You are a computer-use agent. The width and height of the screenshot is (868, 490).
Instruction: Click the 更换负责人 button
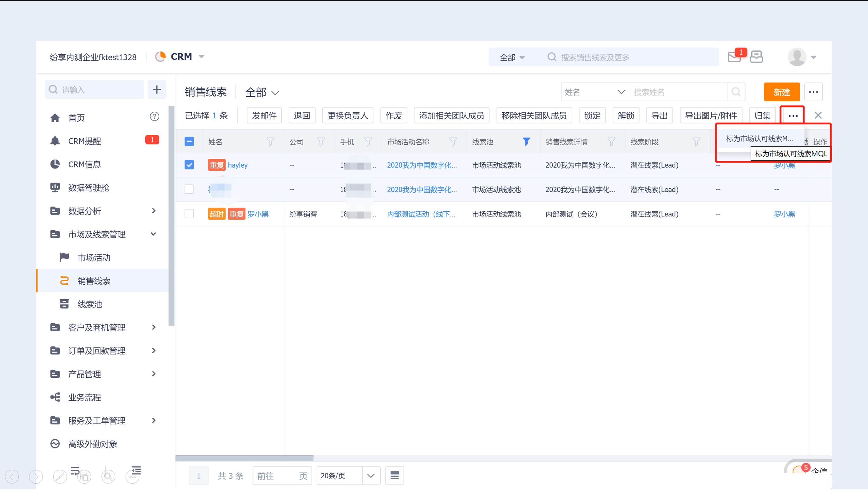(347, 116)
